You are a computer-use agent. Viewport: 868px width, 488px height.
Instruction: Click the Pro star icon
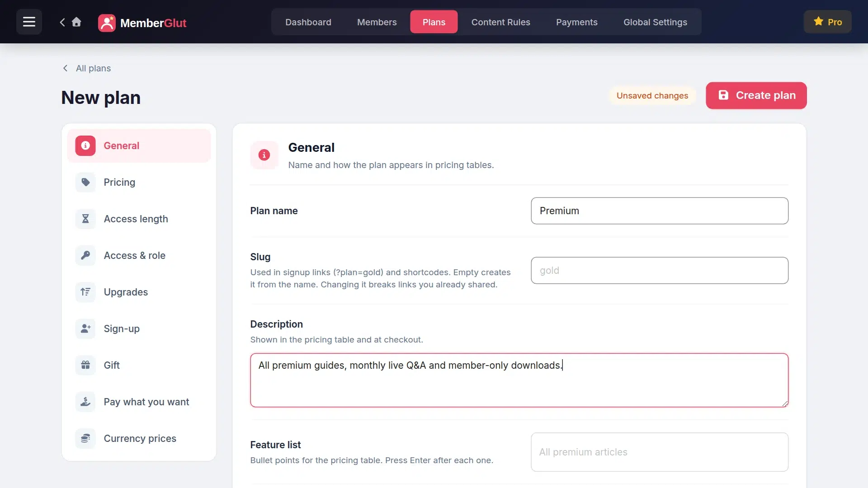coord(818,21)
